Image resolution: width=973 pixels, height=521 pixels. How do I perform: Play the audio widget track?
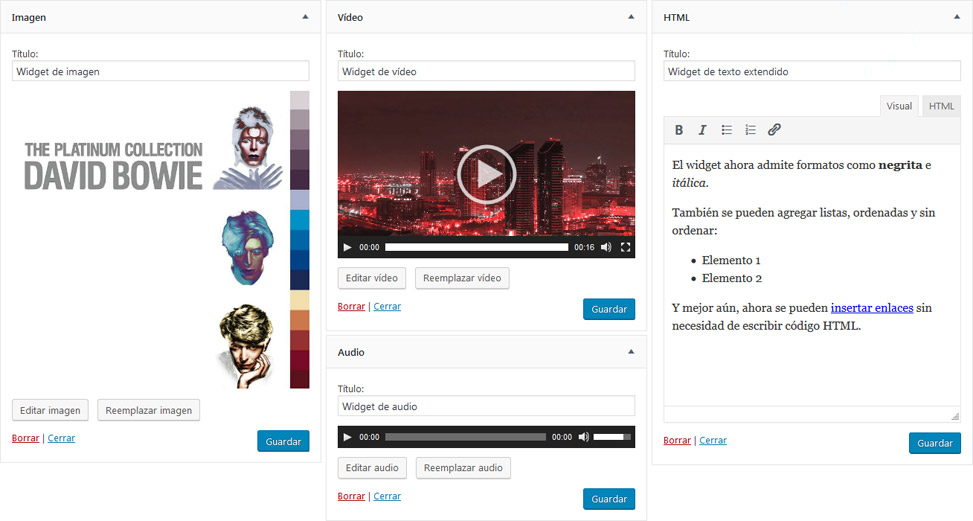point(348,437)
